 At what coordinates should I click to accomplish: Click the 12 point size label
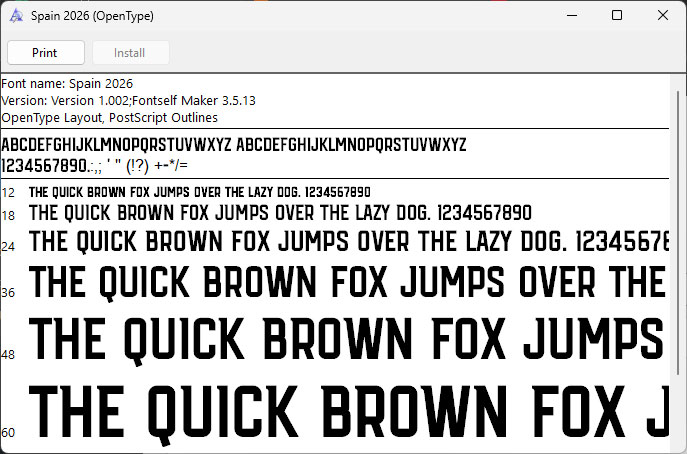coord(8,192)
